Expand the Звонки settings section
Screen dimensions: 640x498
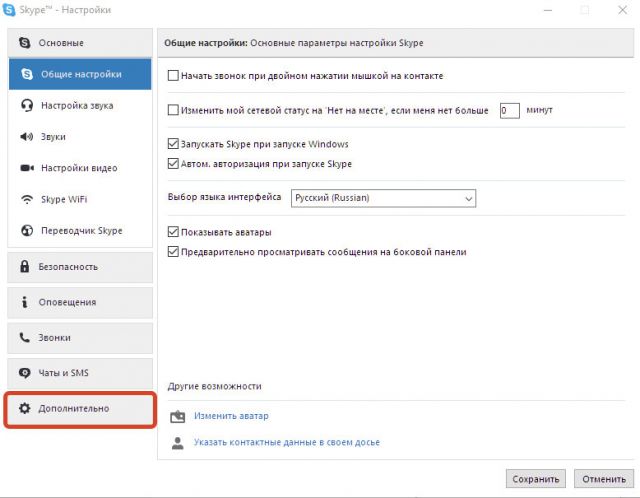click(x=80, y=338)
